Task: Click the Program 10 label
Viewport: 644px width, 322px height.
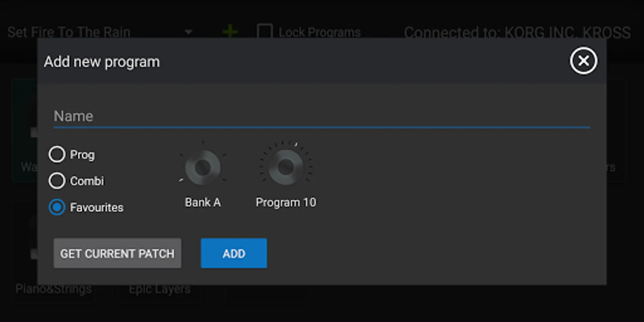Action: pyautogui.click(x=286, y=203)
